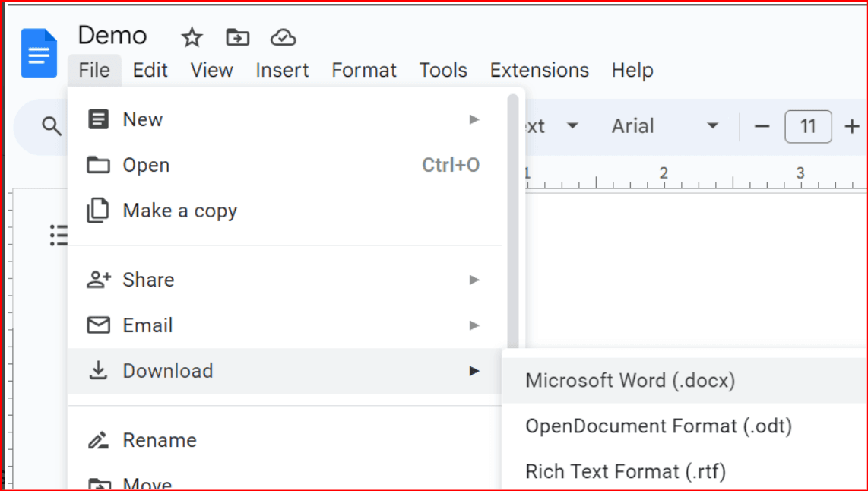The height and width of the screenshot is (491, 868).
Task: Choose Rich Text Format (.rtf) option
Action: 626,471
